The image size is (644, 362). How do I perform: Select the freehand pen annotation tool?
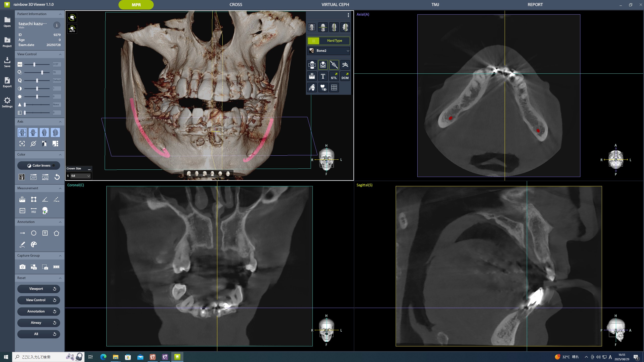(22, 244)
